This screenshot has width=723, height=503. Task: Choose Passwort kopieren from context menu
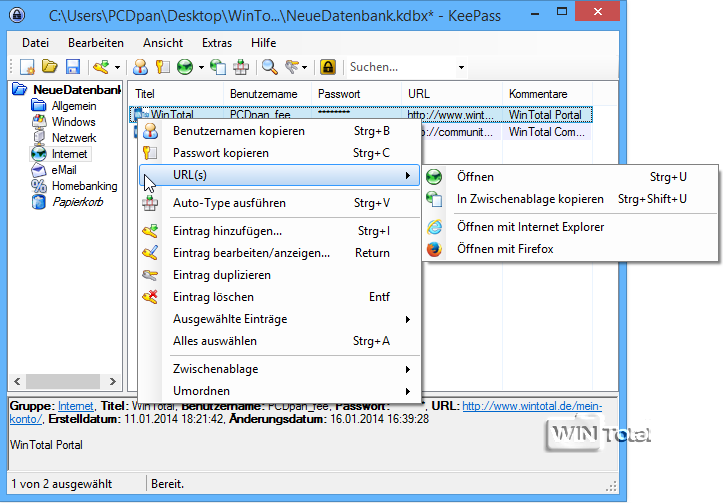[x=279, y=153]
